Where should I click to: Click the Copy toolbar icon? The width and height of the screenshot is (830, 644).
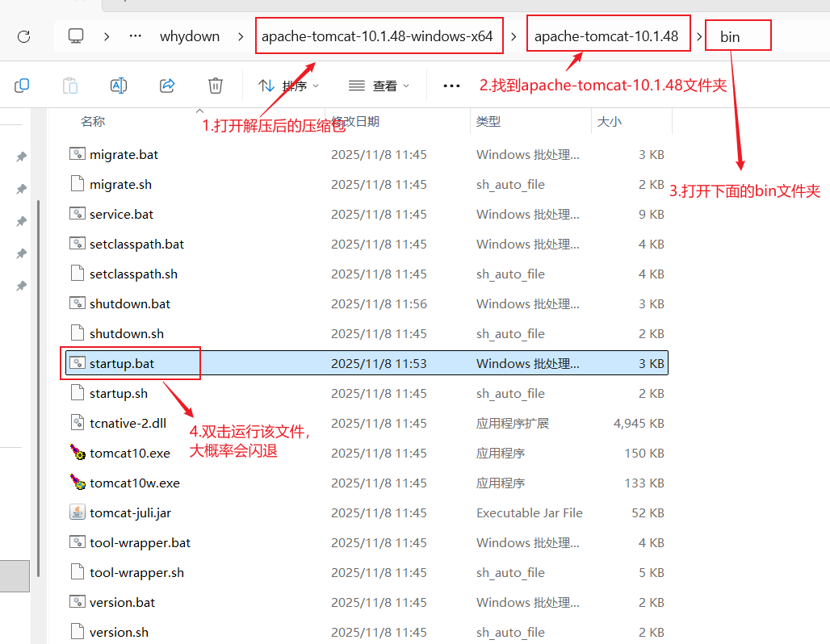tap(22, 86)
